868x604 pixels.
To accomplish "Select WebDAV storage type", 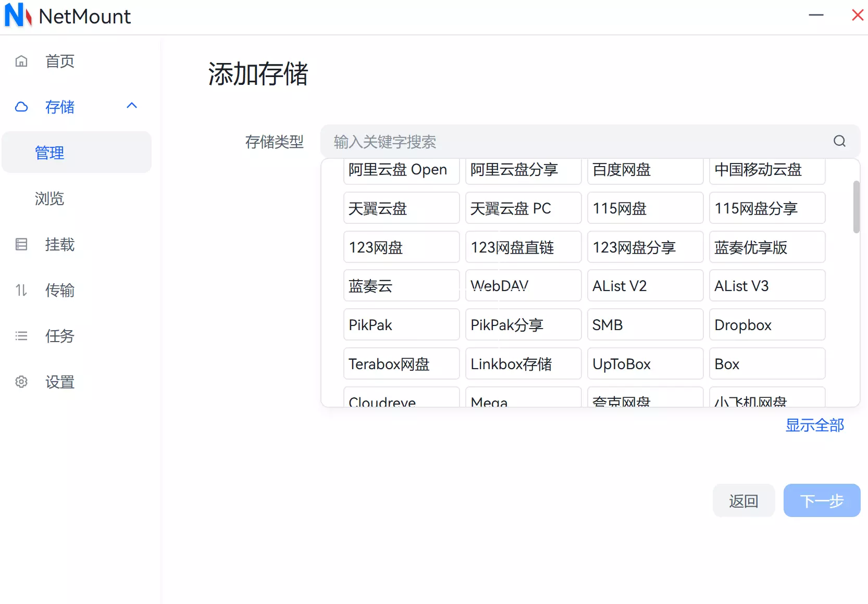I will (523, 285).
